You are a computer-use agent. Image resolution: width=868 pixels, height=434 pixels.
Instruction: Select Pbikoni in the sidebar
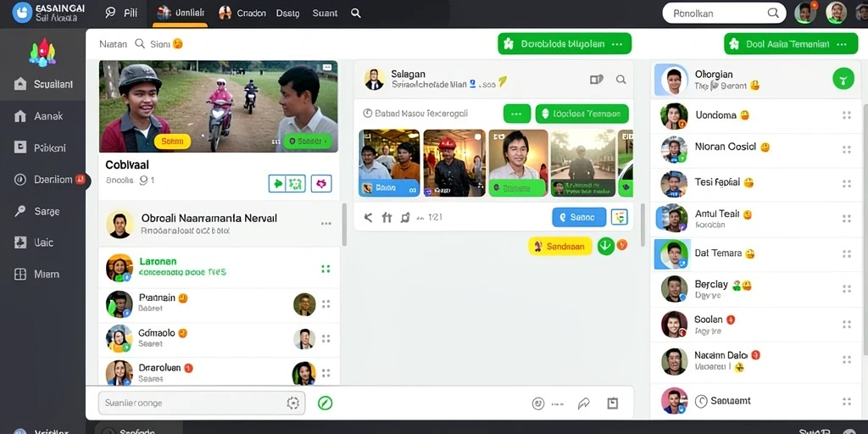pos(43,147)
